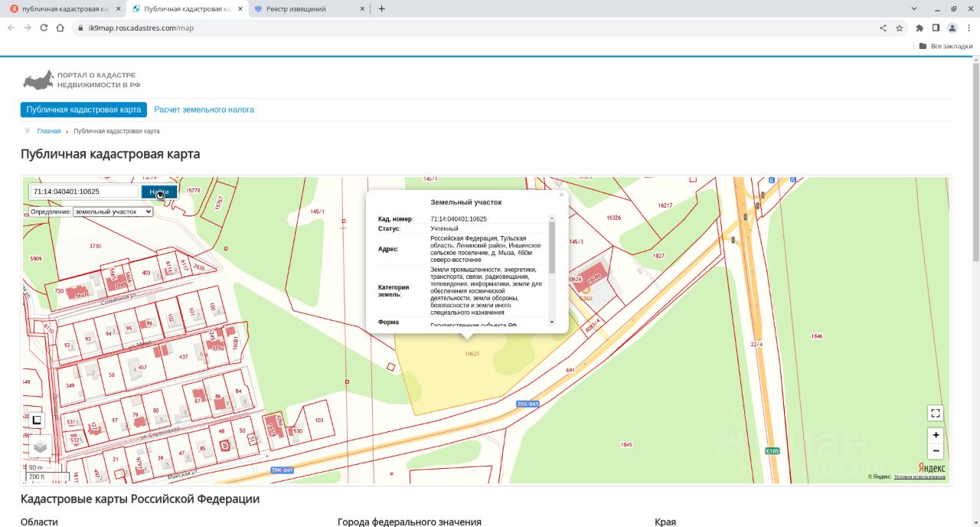Click the popup scrollbar down arrow
980x527 pixels.
point(553,322)
